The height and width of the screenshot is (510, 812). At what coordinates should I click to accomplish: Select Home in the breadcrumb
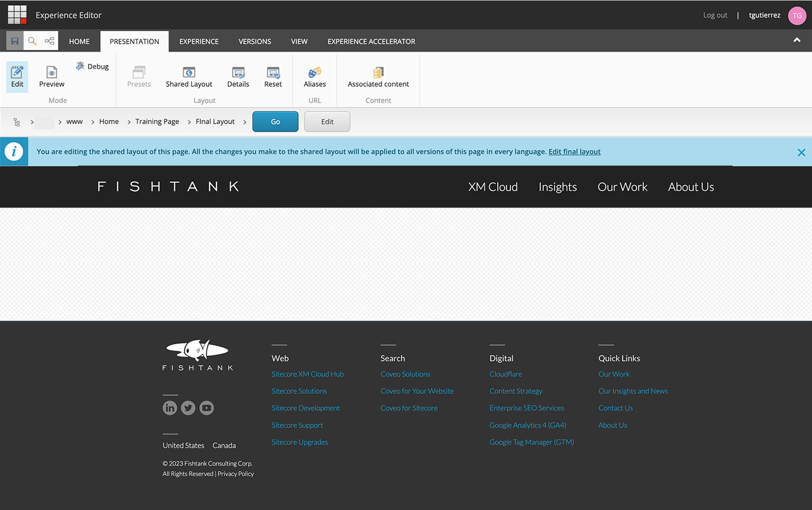(x=109, y=122)
